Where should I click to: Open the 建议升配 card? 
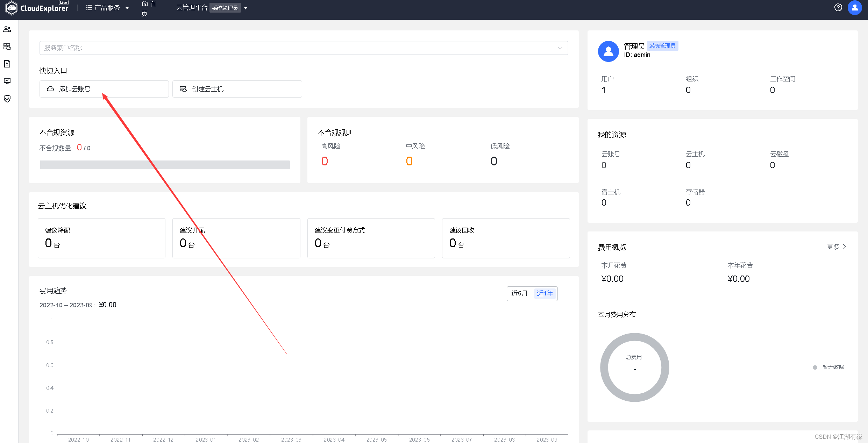(x=236, y=238)
